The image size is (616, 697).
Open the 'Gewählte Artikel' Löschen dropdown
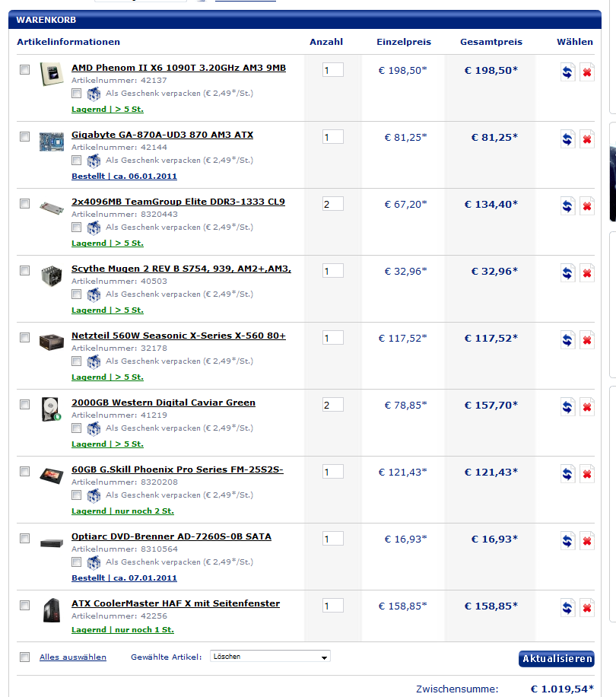(x=270, y=656)
